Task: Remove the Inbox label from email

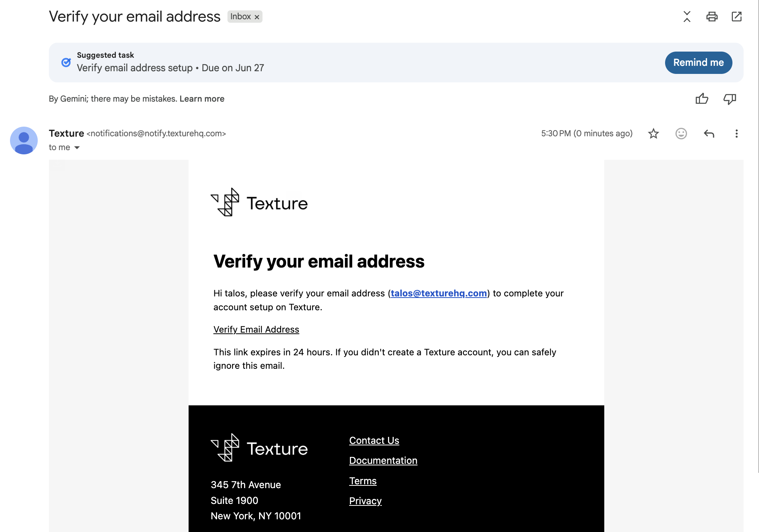Action: point(257,17)
